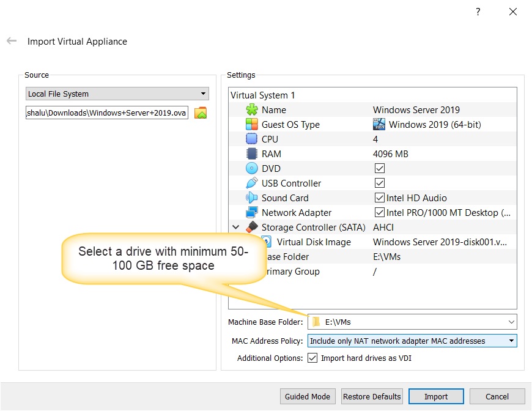This screenshot has height=411, width=532.
Task: Click the Network Adapter icon
Action: [252, 212]
